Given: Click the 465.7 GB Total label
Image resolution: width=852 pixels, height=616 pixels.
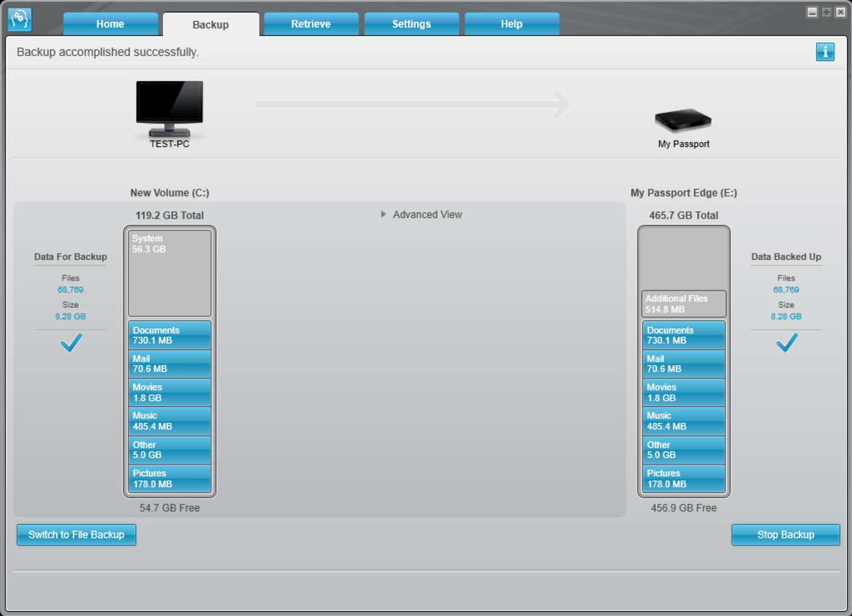Looking at the screenshot, I should 684,215.
